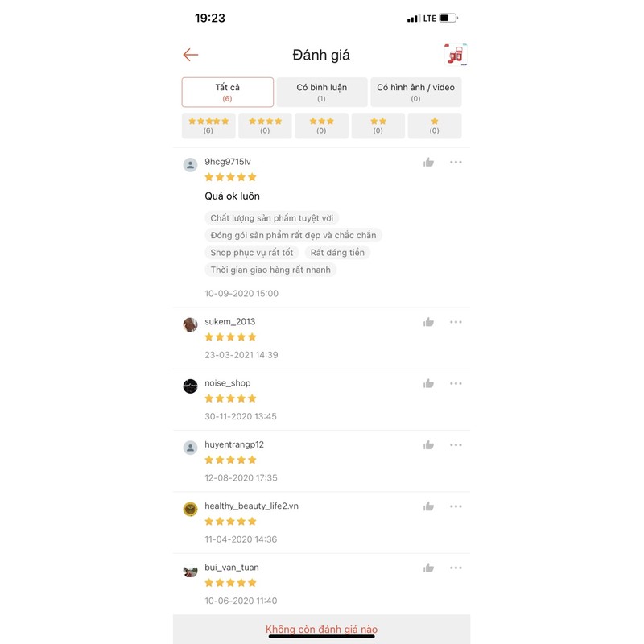Open more options for sukem_2013 review
Image resolution: width=644 pixels, height=644 pixels.
coord(456,322)
